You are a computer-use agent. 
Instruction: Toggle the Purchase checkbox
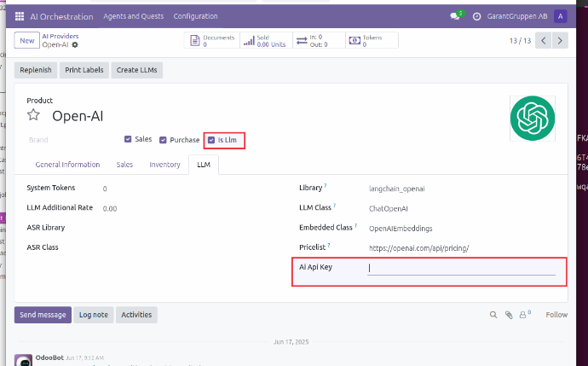tap(163, 140)
